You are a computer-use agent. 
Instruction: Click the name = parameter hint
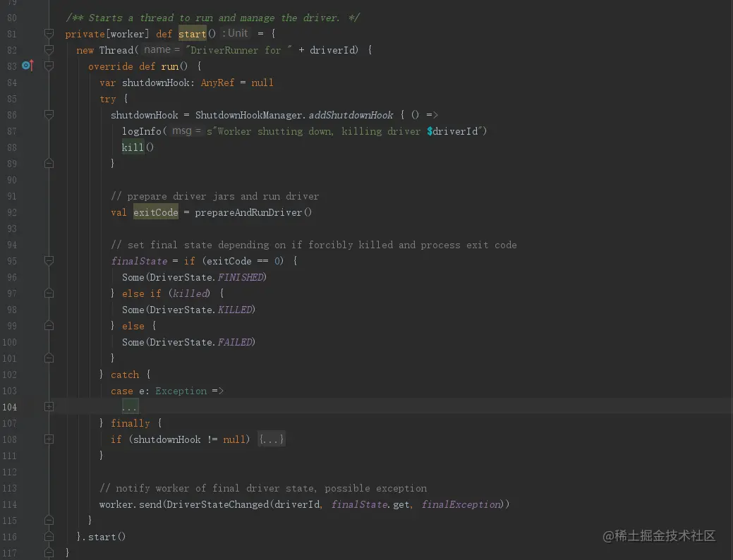pos(162,49)
